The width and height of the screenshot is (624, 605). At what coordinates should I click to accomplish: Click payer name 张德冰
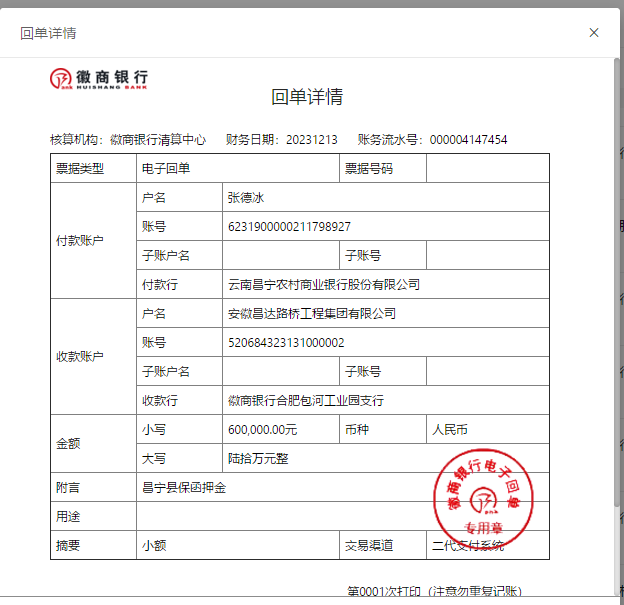pyautogui.click(x=245, y=198)
